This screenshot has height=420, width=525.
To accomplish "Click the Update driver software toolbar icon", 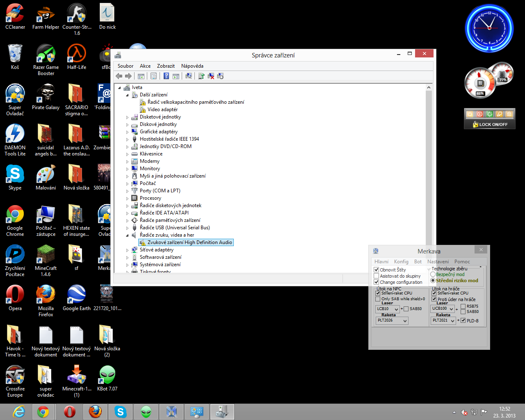I will click(x=201, y=76).
